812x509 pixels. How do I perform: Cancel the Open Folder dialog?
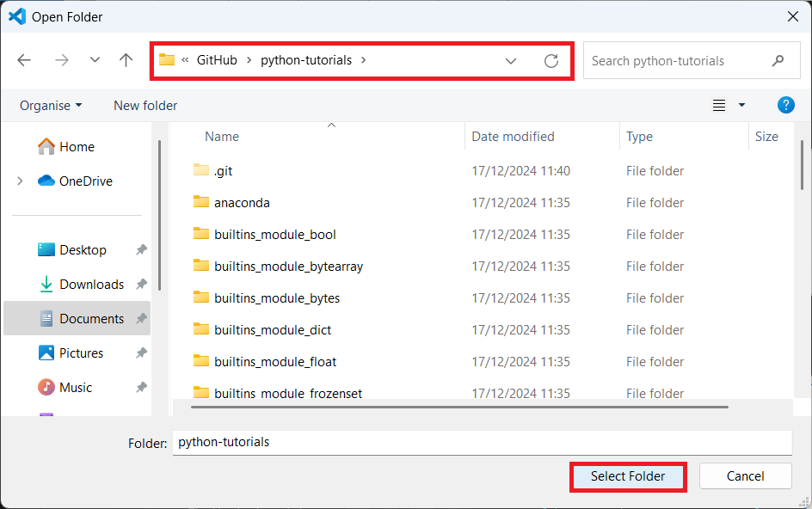745,476
